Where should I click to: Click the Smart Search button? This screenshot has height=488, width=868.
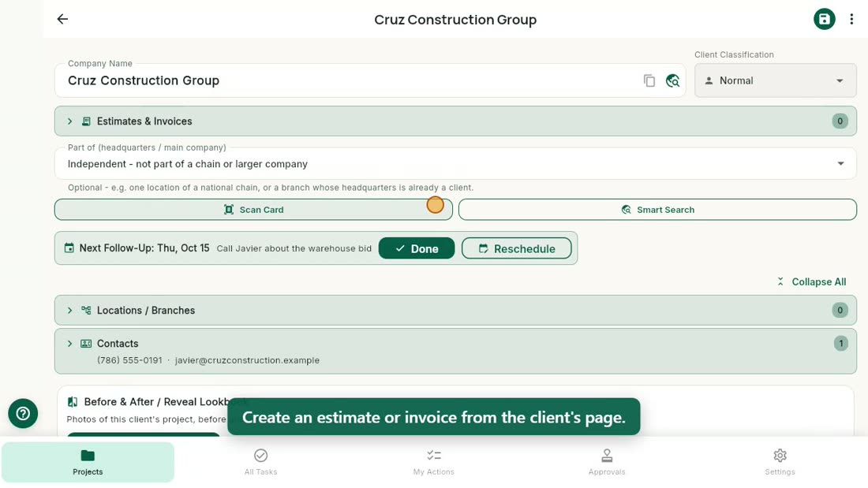coord(657,210)
